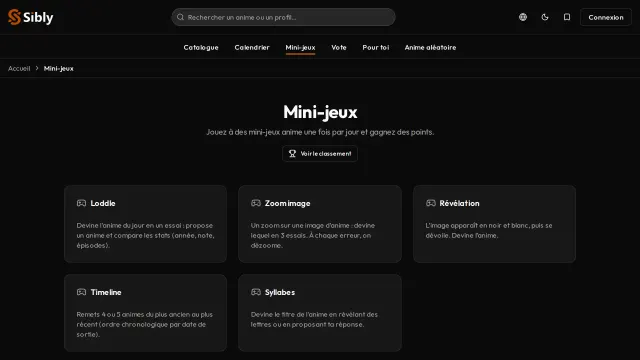Click the Sibly logo icon
The width and height of the screenshot is (640, 360).
[14, 17]
